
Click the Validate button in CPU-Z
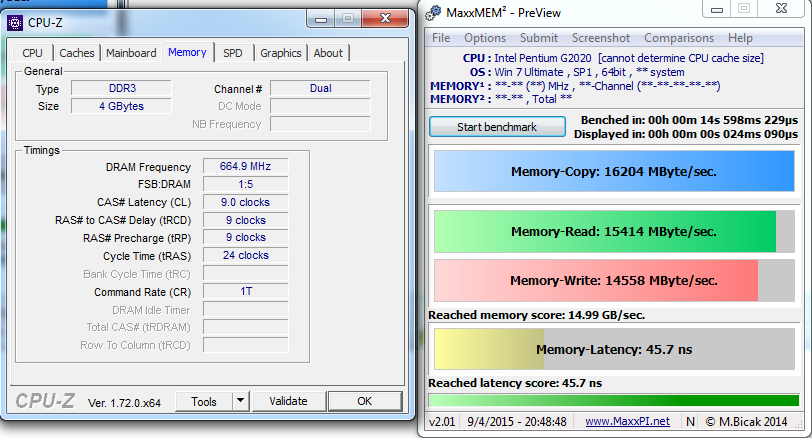click(288, 401)
